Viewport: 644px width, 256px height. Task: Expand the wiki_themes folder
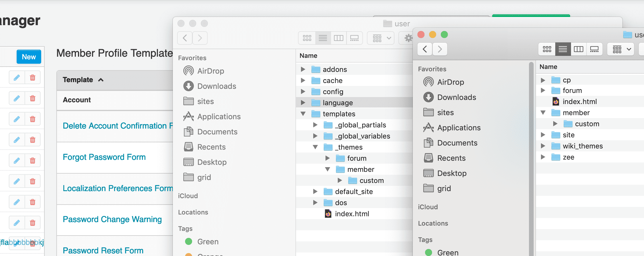click(543, 146)
